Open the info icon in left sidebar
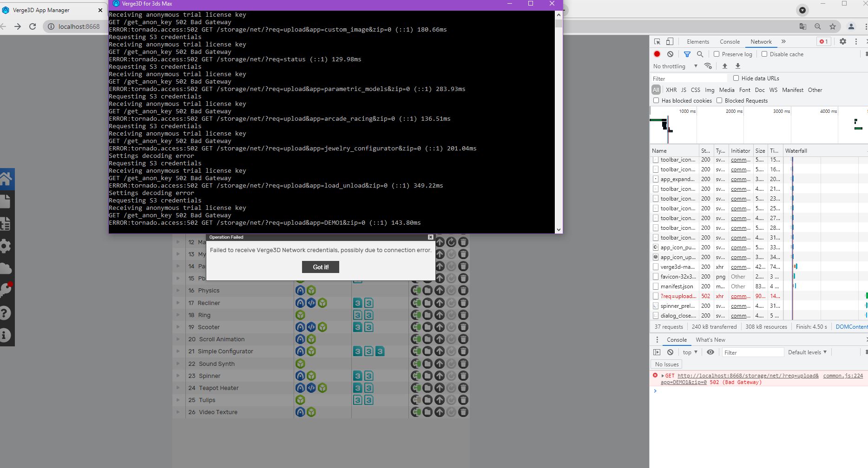Screen dimensions: 868x468 5,335
